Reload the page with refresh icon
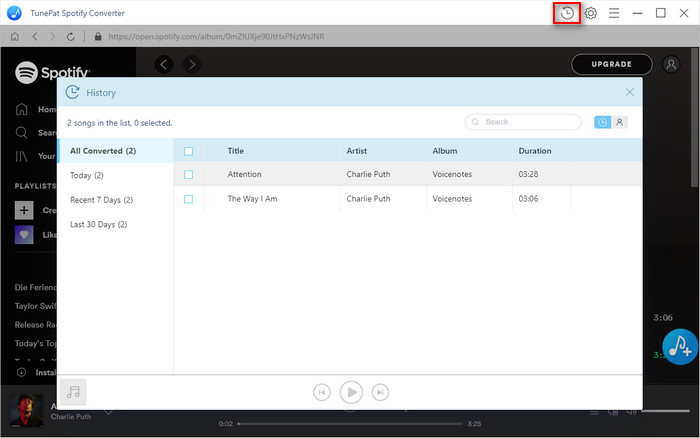 71,37
